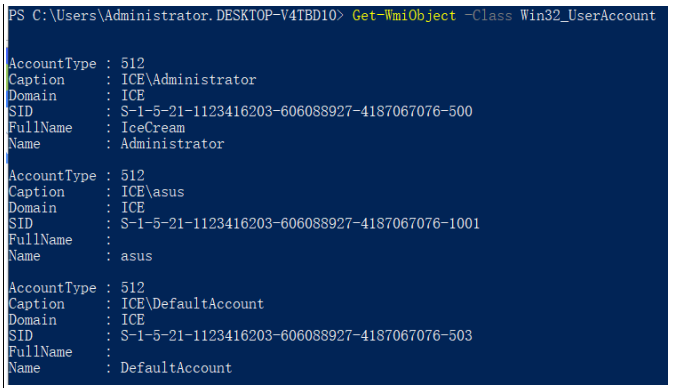This screenshot has width=674, height=389.
Task: Click the ICE\Administrator caption value
Action: pyautogui.click(x=188, y=80)
